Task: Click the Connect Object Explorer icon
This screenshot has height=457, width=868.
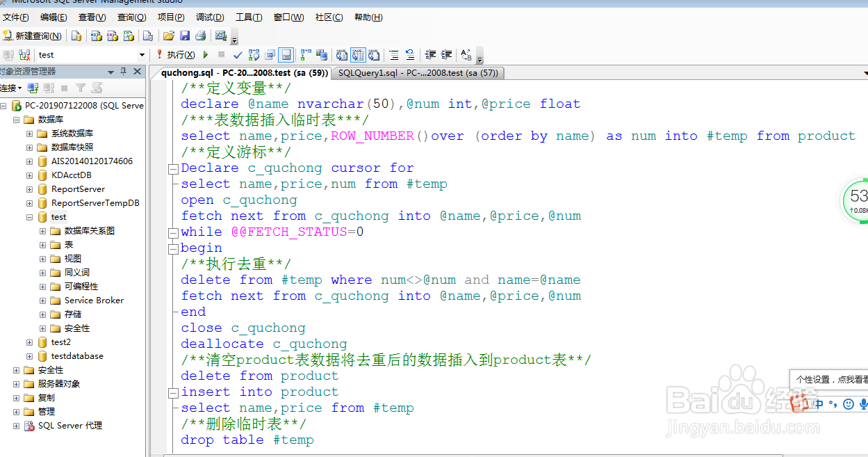Action: (x=33, y=88)
